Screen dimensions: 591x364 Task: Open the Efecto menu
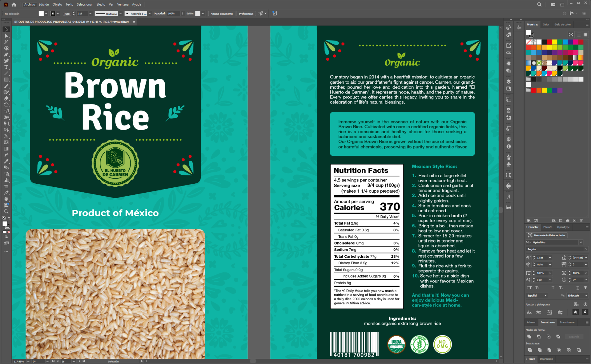pyautogui.click(x=101, y=4)
